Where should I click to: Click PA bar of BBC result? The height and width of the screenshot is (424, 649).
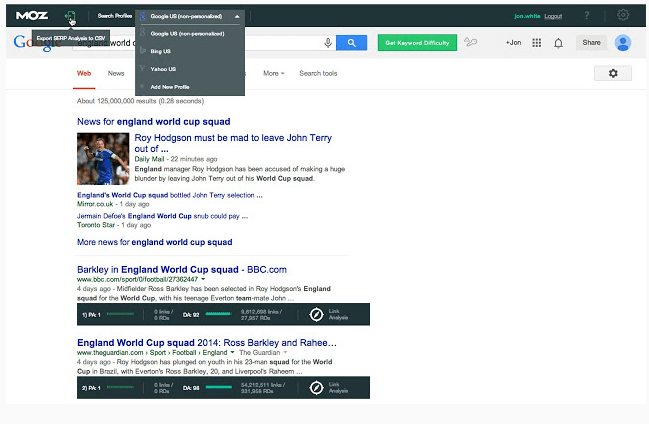click(120, 314)
